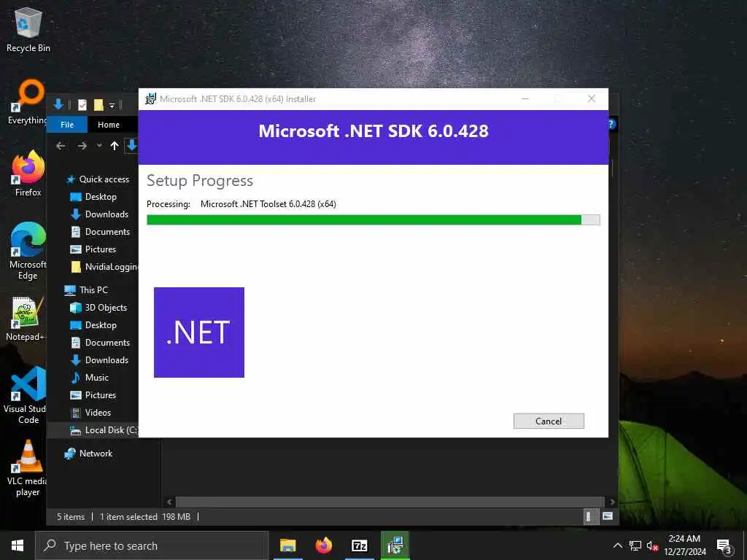The width and height of the screenshot is (747, 560).
Task: Go up one folder level in Explorer
Action: 115,146
